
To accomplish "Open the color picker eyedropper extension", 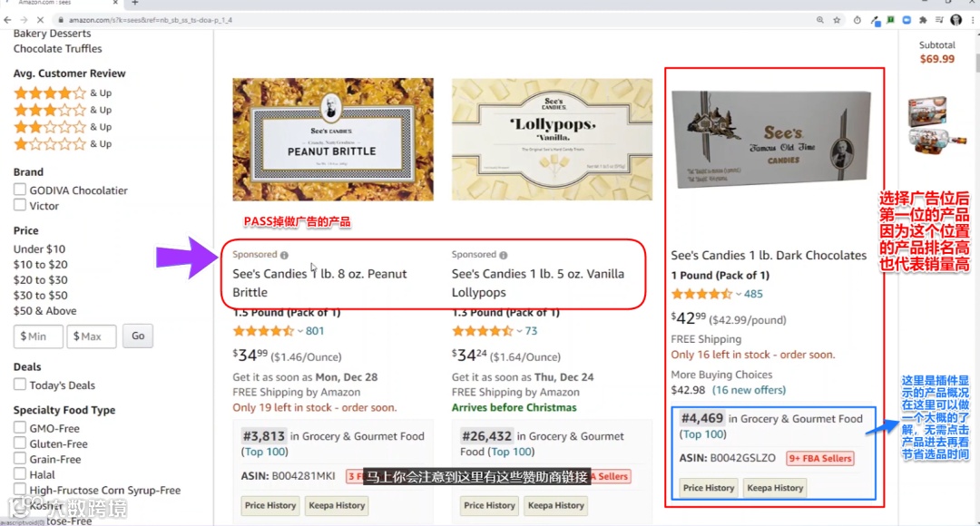I will click(876, 21).
